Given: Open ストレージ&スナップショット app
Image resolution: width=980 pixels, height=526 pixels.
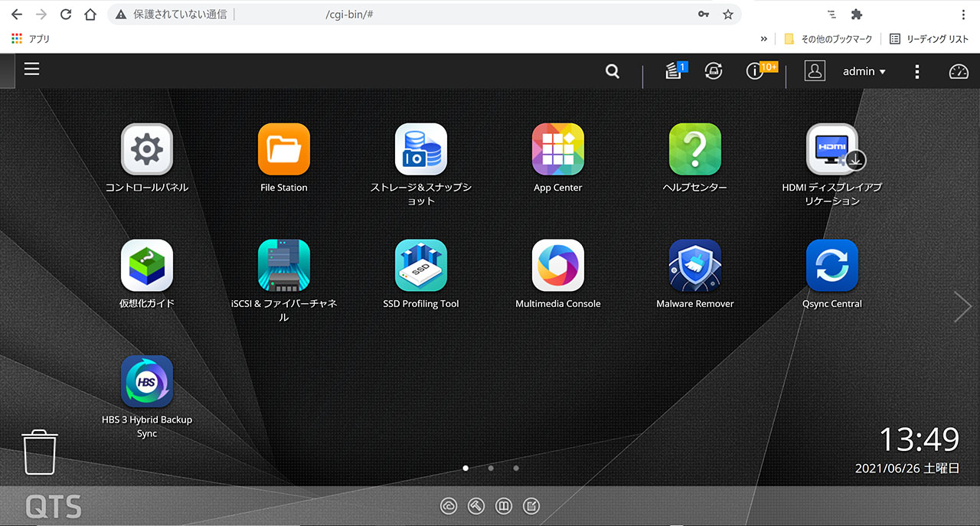Looking at the screenshot, I should [420, 149].
